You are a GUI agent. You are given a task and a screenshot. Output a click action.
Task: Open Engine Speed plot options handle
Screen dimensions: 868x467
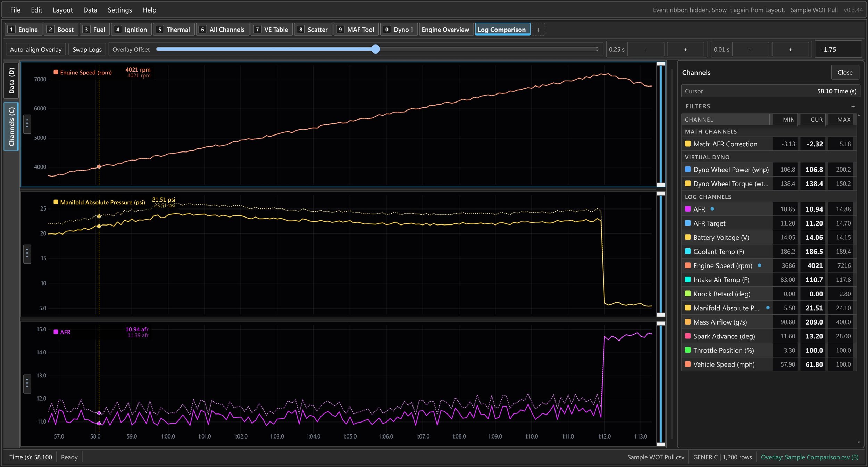click(x=27, y=124)
